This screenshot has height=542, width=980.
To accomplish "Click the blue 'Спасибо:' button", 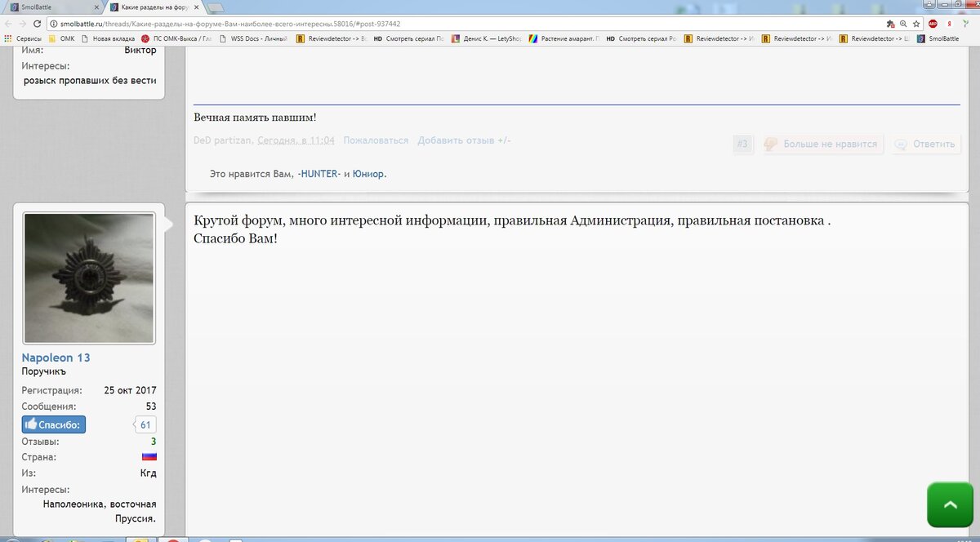I will click(53, 424).
